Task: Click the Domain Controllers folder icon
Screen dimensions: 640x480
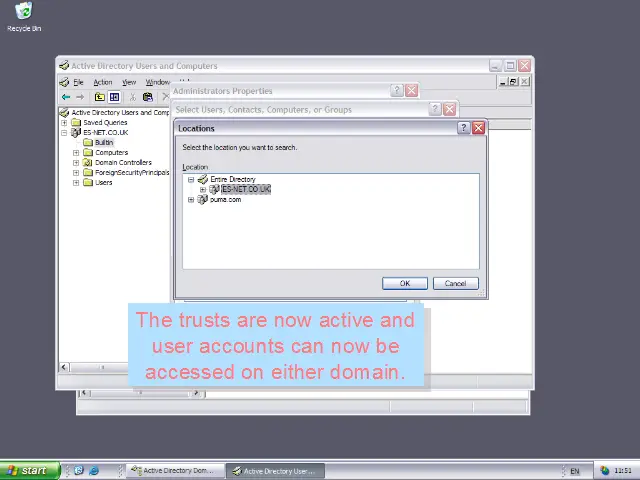Action: (x=88, y=162)
